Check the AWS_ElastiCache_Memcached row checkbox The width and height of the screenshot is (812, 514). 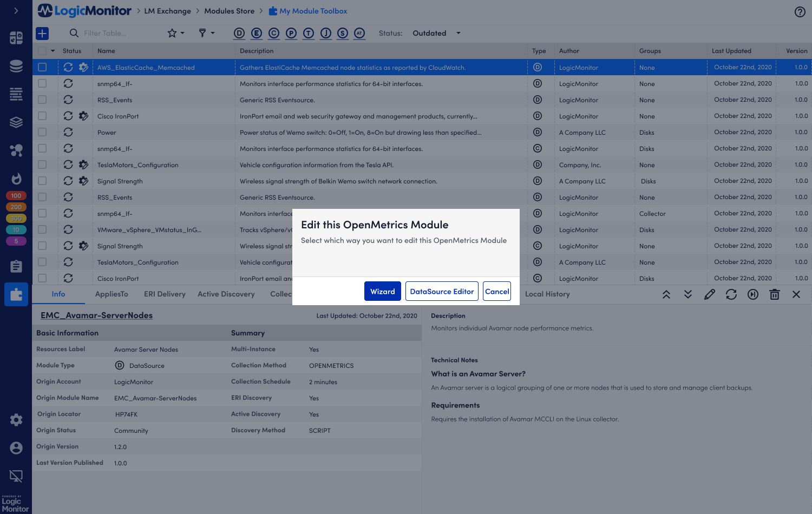tap(42, 67)
